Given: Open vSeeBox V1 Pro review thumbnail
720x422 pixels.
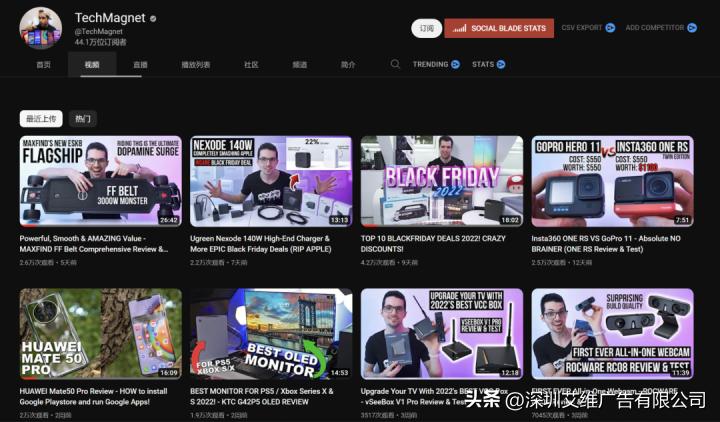Looking at the screenshot, I should click(442, 334).
